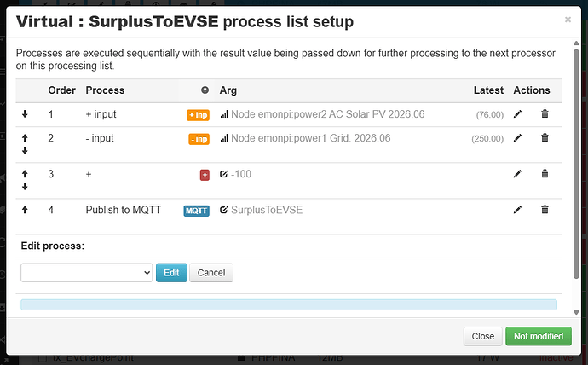The image size is (588, 365).
Task: Click the 'Arg' column header
Action: coord(228,90)
